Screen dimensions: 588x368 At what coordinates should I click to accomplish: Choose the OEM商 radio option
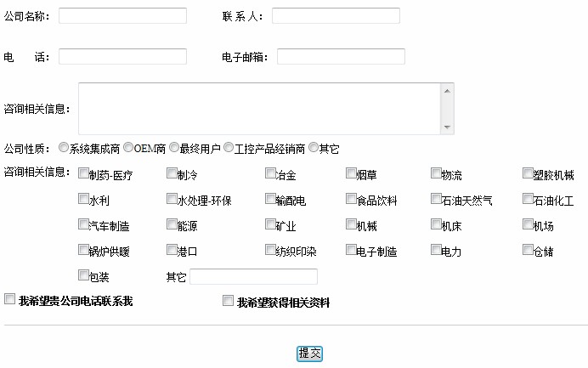pyautogui.click(x=129, y=148)
